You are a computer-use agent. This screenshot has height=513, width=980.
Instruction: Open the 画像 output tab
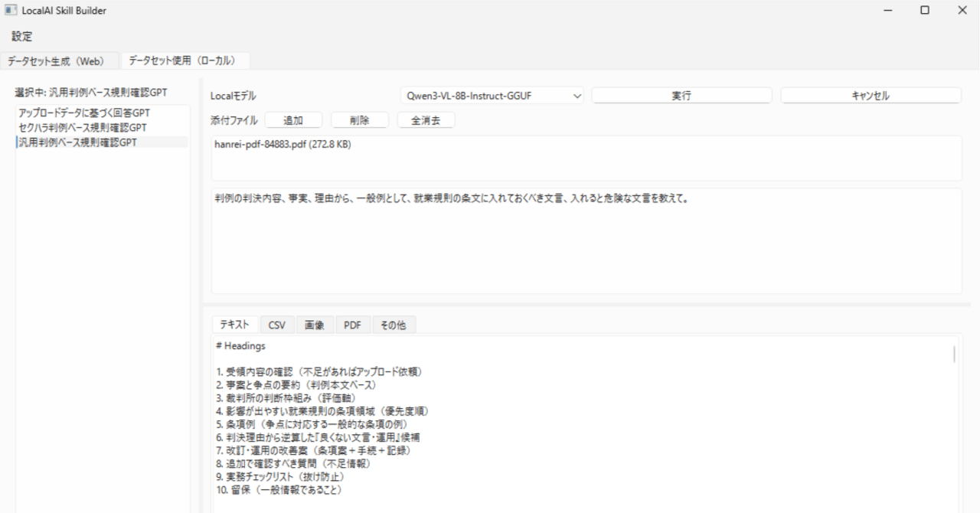314,325
